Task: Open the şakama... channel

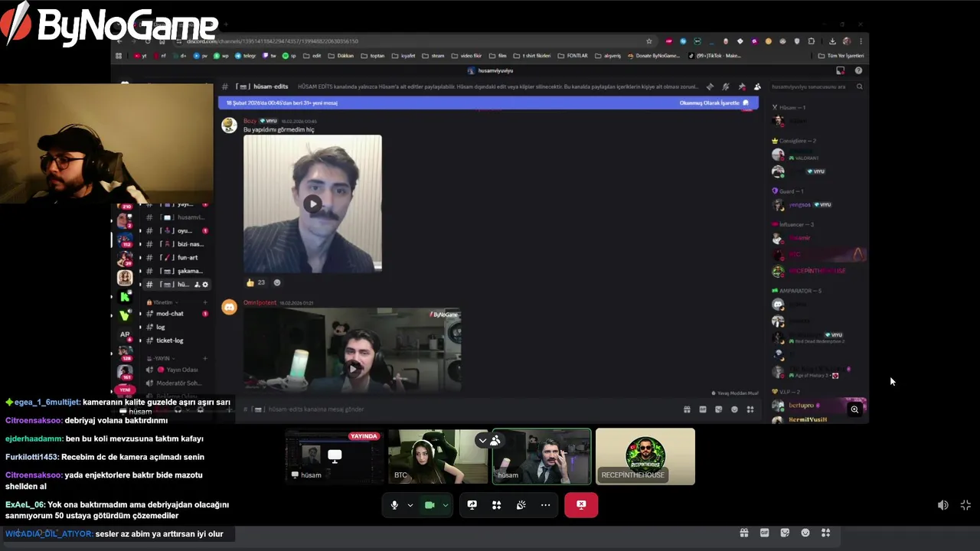Action: click(x=189, y=271)
